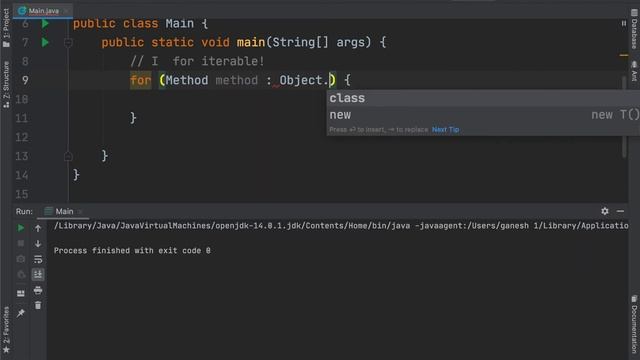Pin the Run tab
This screenshot has height=360, width=640.
pos(21,313)
